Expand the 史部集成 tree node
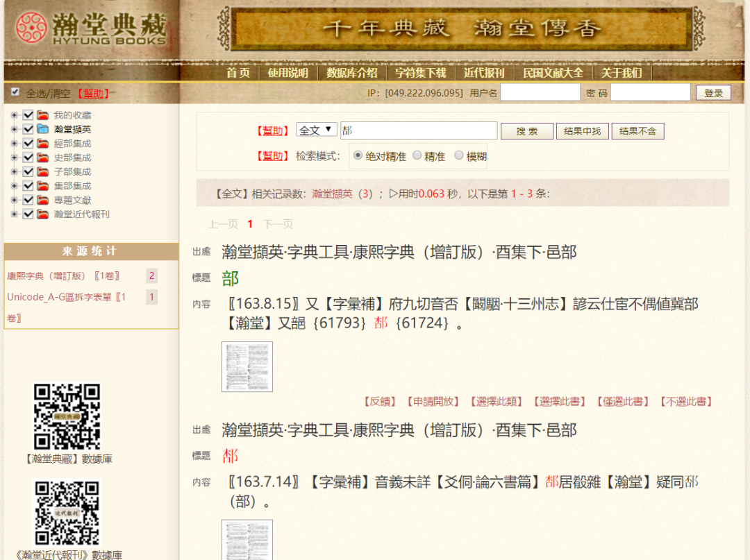This screenshot has width=750, height=560. pos(15,157)
